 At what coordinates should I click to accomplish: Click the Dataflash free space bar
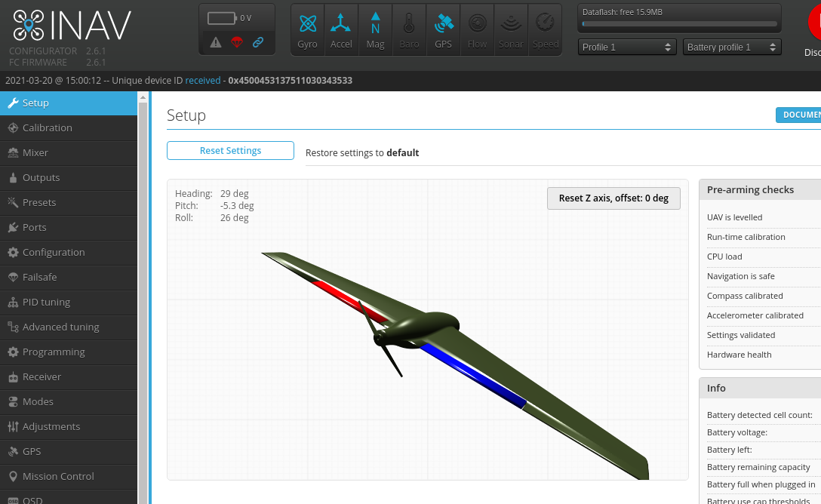pos(680,23)
